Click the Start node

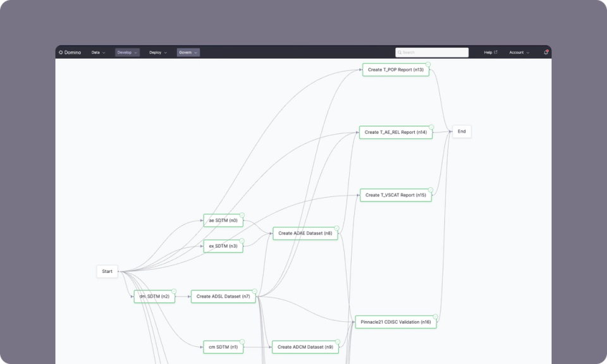click(x=107, y=270)
